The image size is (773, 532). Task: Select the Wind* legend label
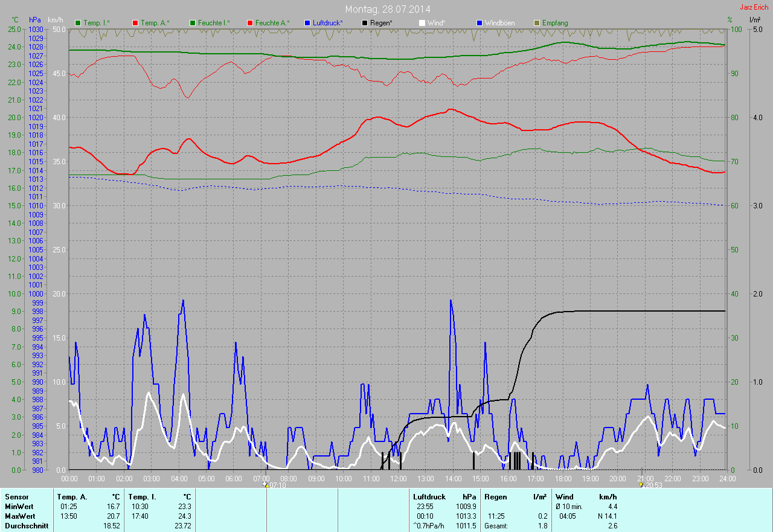(437, 23)
